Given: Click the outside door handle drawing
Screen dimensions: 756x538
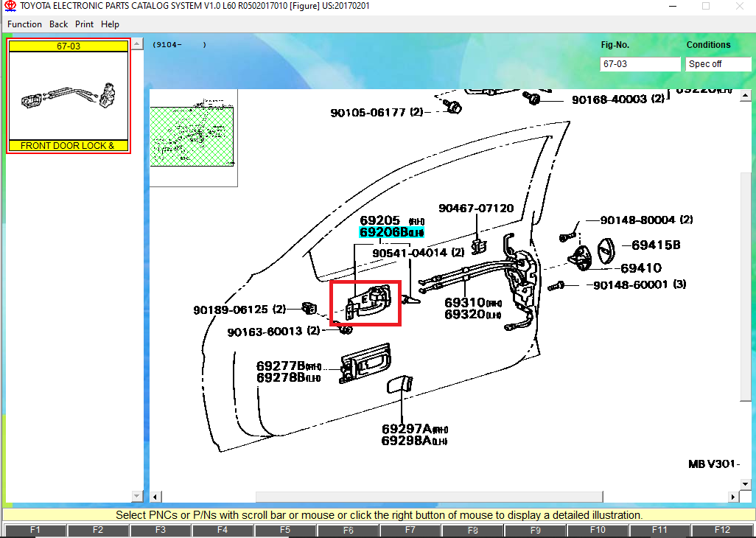Looking at the screenshot, I should tap(365, 364).
